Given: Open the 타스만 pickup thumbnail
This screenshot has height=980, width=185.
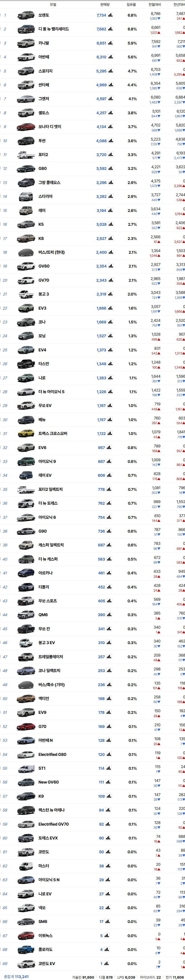Looking at the screenshot, I should (x=26, y=364).
